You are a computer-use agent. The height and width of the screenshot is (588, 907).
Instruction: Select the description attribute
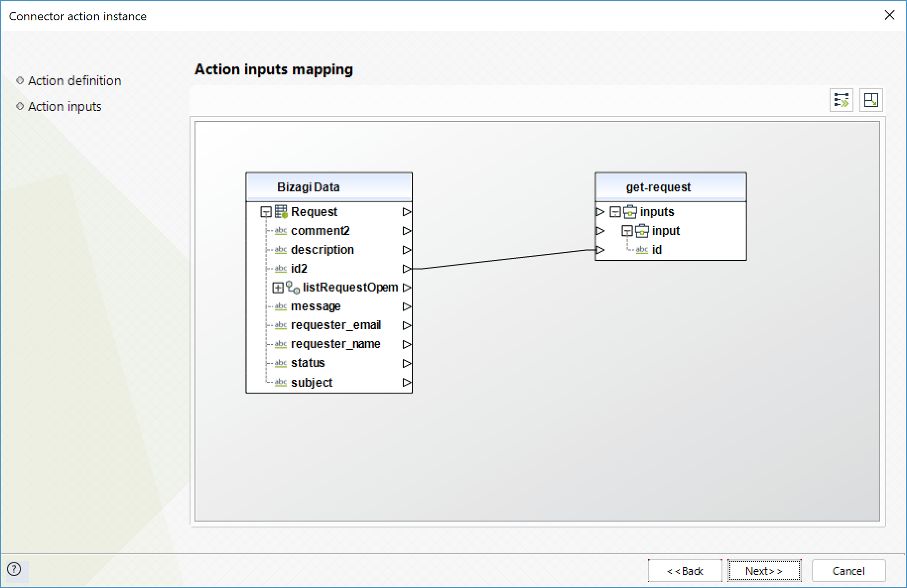(x=323, y=250)
